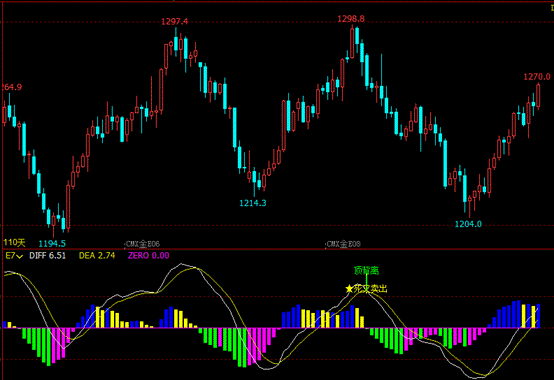The image size is (554, 380).
Task: Click the candlestick at the 1298.8 peak
Action: pyautogui.click(x=352, y=42)
